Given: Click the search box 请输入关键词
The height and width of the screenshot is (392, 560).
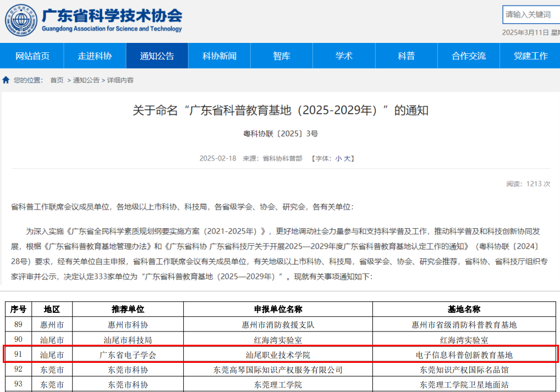Looking at the screenshot, I should (x=530, y=14).
